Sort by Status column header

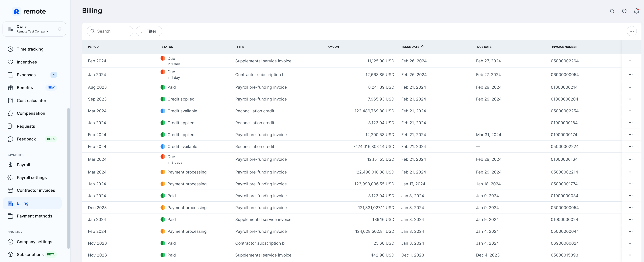(167, 47)
